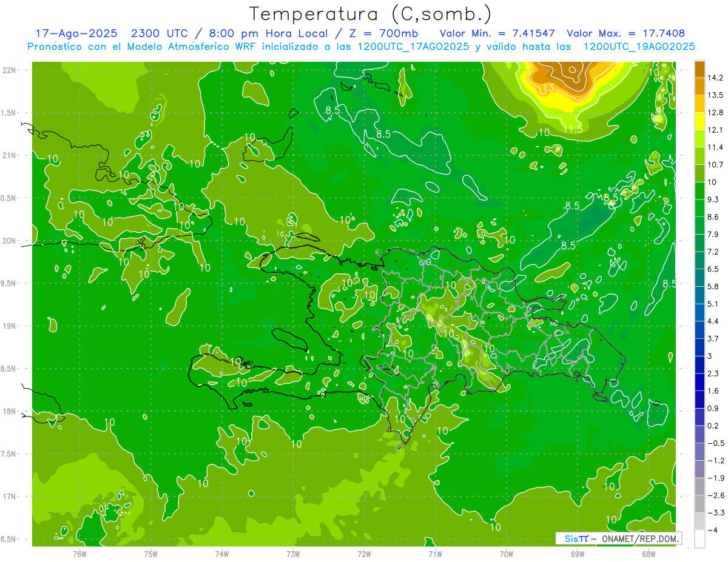
Task: Pick the colorbar swatch between 1.6 and 2.3
Action: pyautogui.click(x=699, y=382)
